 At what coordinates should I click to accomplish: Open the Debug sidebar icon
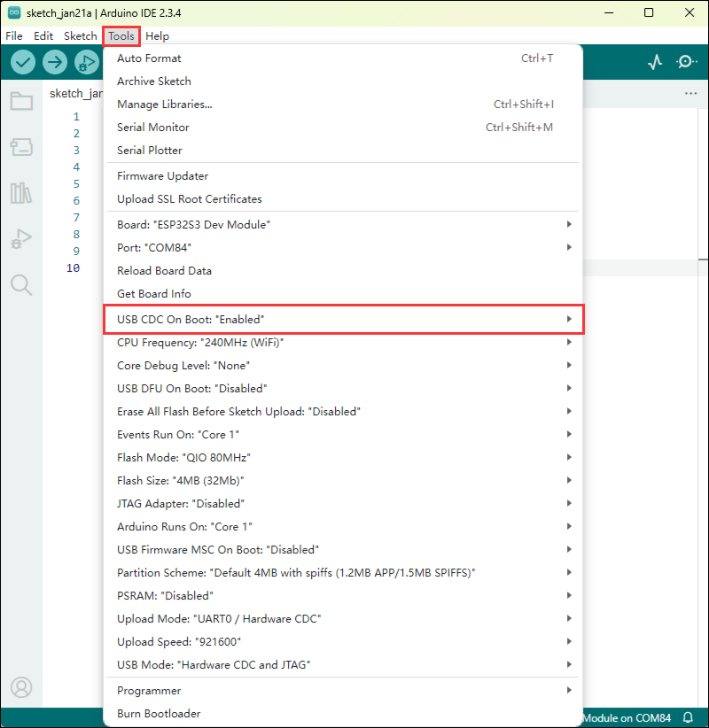click(21, 238)
